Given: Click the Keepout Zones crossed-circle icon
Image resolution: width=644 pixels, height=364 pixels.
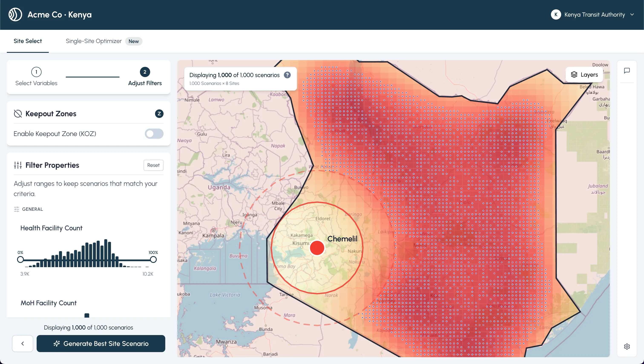Looking at the screenshot, I should pos(18,114).
